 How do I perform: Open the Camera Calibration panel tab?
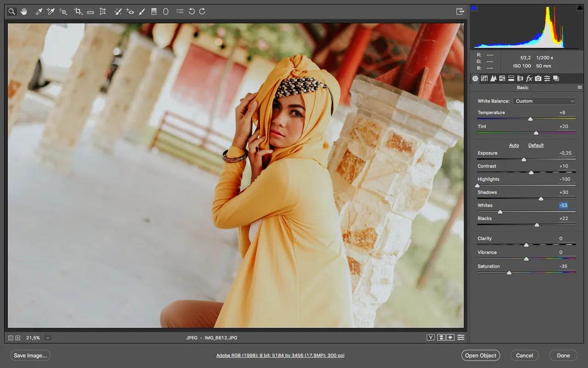tap(538, 79)
